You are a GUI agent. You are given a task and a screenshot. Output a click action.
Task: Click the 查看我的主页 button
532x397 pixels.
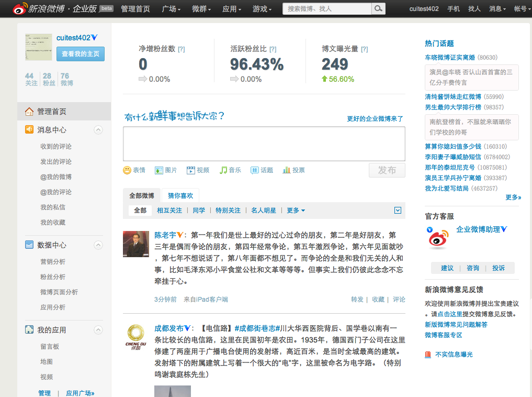(81, 54)
